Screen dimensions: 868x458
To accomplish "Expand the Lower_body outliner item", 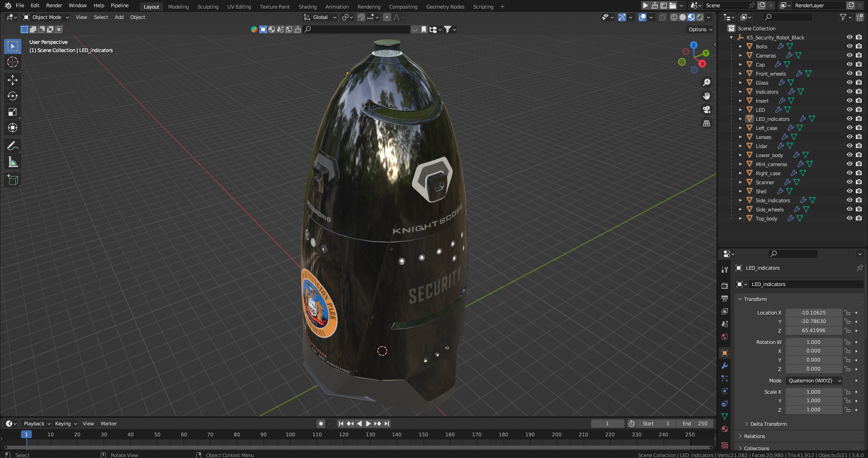I will pos(740,155).
